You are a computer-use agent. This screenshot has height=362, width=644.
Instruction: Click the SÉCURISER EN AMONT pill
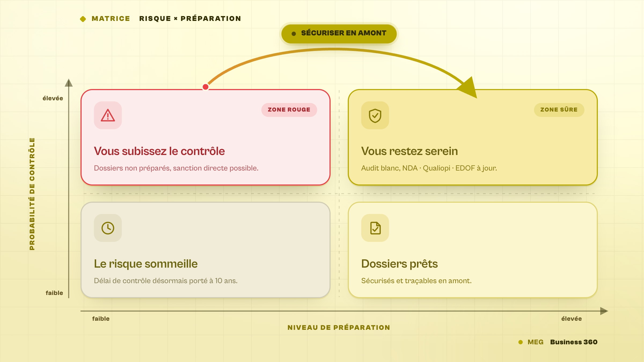coord(339,34)
